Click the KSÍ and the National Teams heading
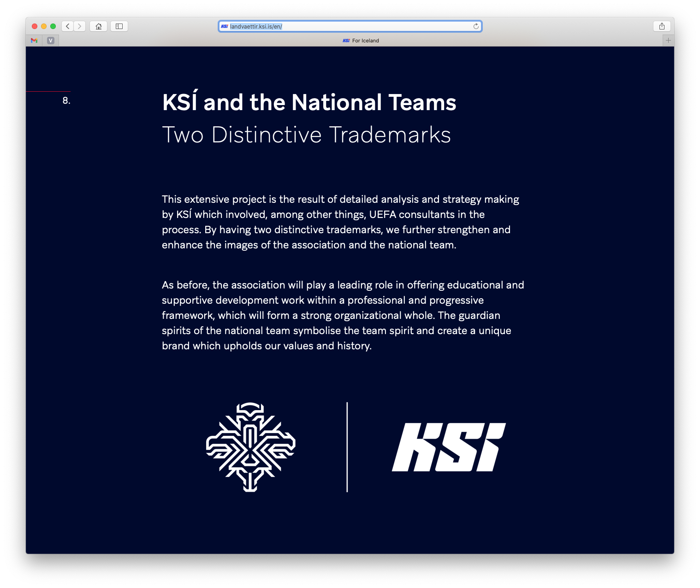Viewport: 700px width, 588px height. (x=309, y=102)
